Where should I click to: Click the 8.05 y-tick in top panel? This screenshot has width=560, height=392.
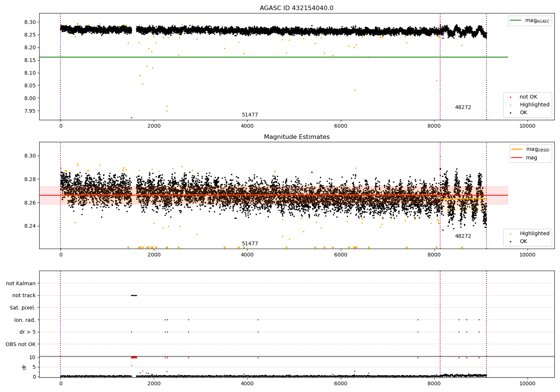pos(31,86)
